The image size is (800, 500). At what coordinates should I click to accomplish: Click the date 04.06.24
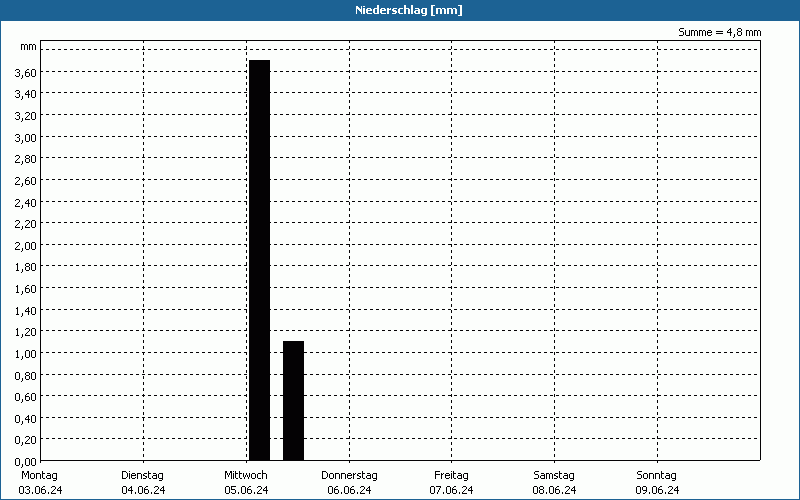pyautogui.click(x=143, y=490)
